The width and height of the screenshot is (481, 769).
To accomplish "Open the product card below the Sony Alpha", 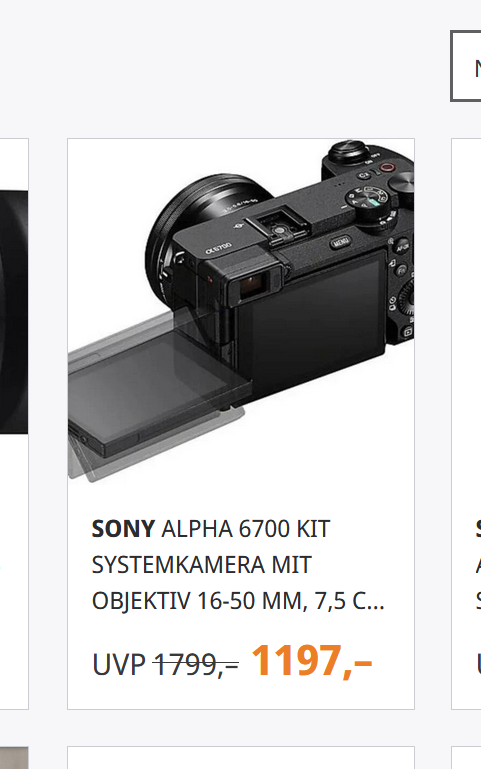I will pos(241,758).
